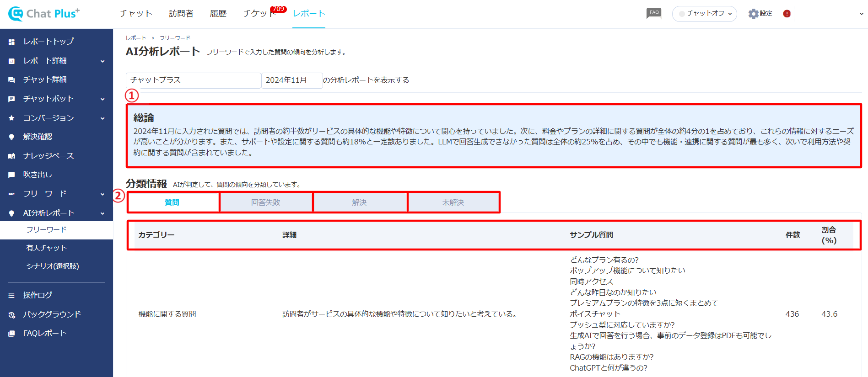Click the count value 436
The height and width of the screenshot is (377, 868).
(792, 314)
